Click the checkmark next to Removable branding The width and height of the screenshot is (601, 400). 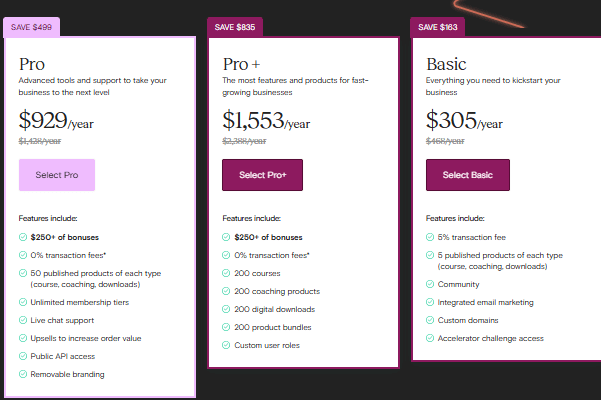pos(23,374)
